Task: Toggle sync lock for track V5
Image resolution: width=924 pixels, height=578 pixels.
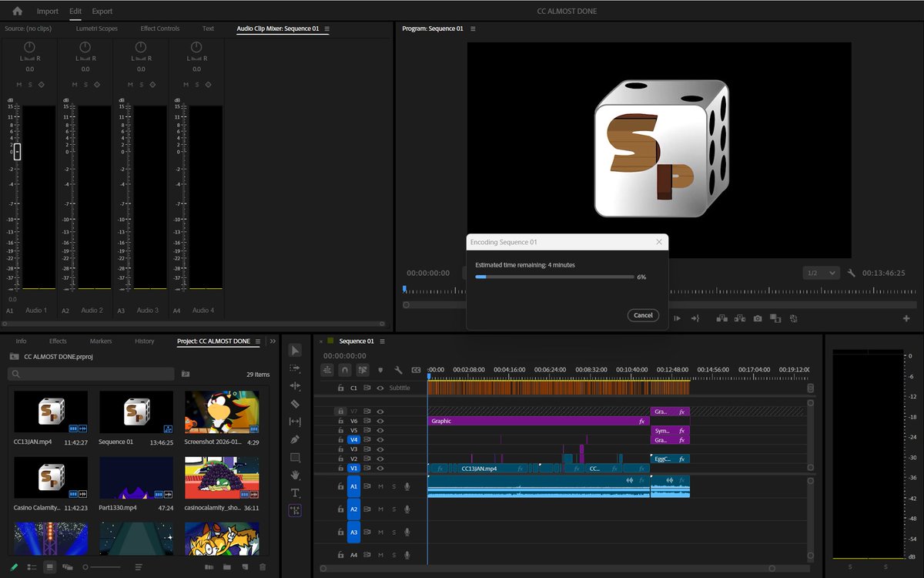Action: coord(367,430)
